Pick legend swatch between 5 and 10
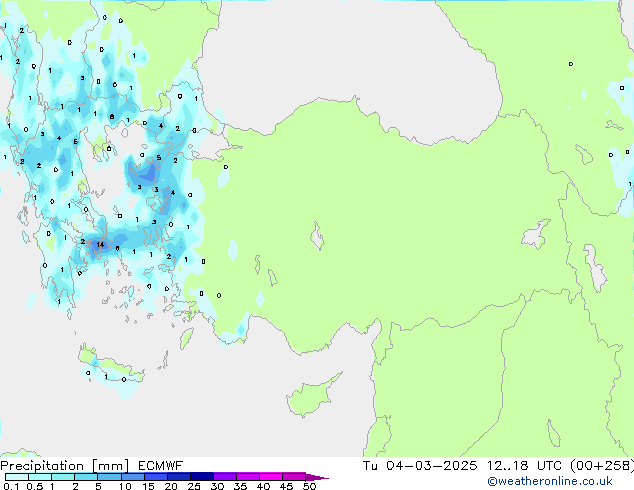This screenshot has height=490, width=634. (109, 477)
